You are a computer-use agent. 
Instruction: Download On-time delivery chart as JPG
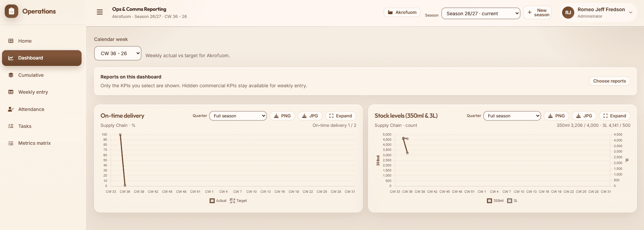click(310, 116)
